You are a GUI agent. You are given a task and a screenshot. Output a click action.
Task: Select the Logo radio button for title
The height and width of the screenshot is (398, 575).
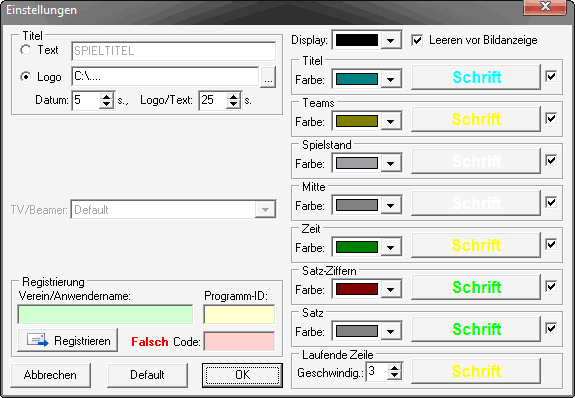26,77
